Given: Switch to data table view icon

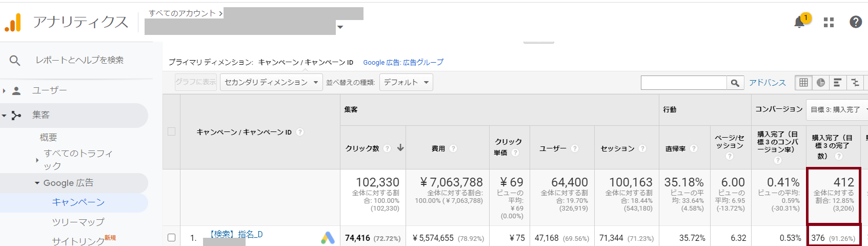Looking at the screenshot, I should pos(803,83).
